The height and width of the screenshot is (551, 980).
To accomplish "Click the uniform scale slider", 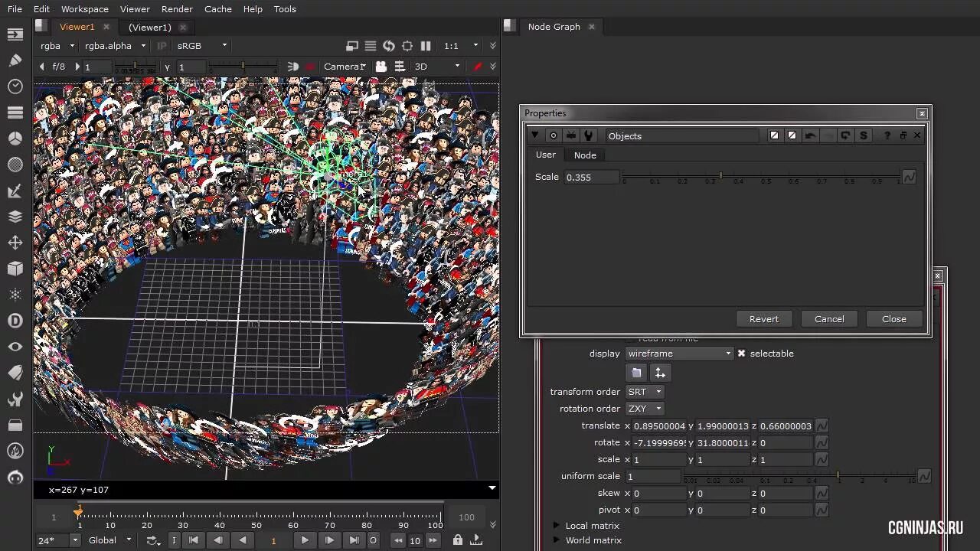I will tap(799, 476).
